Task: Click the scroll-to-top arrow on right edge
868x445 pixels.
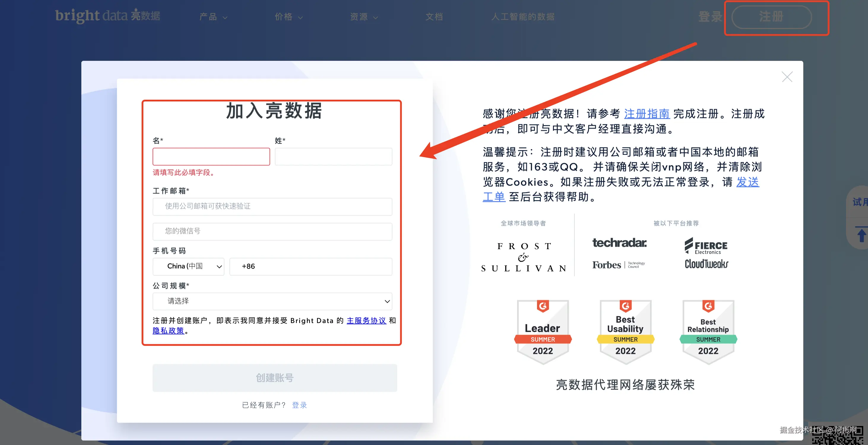Action: tap(861, 234)
